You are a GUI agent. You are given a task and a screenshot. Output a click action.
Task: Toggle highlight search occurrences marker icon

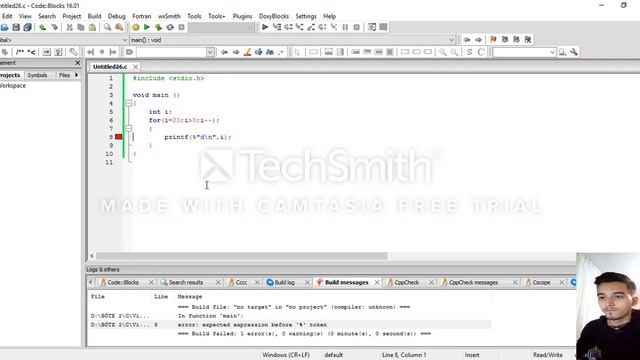[x=247, y=52]
